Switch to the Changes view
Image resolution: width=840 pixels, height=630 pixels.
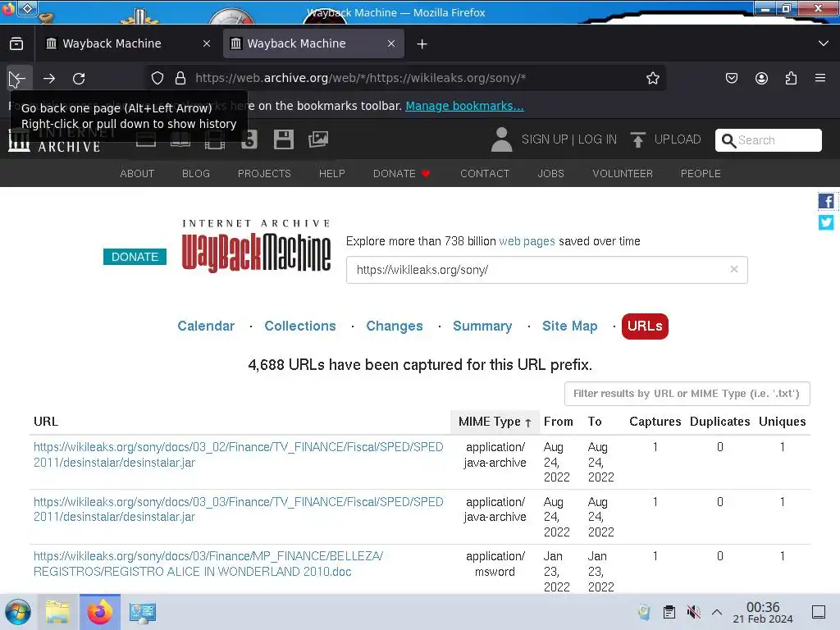point(395,326)
